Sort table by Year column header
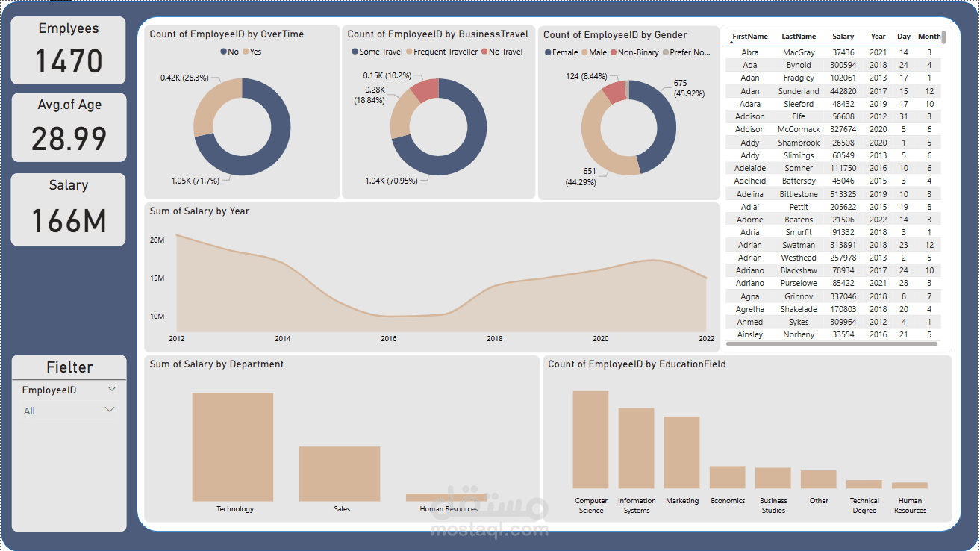 pyautogui.click(x=878, y=36)
